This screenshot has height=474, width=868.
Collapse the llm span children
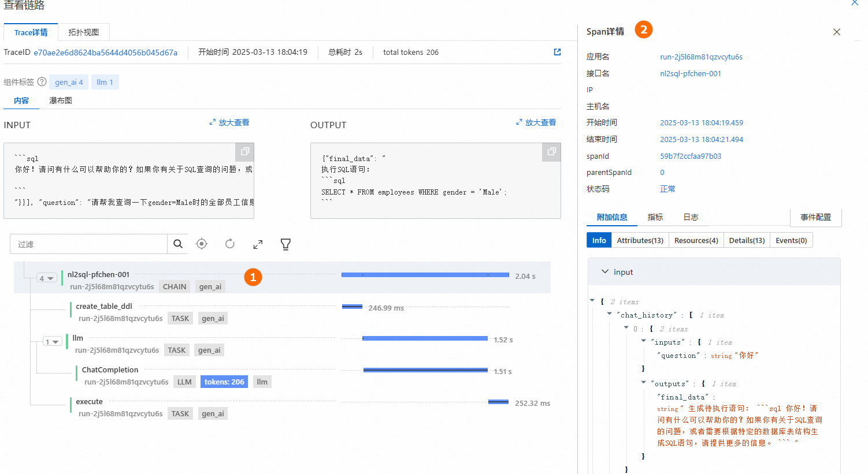click(x=53, y=342)
